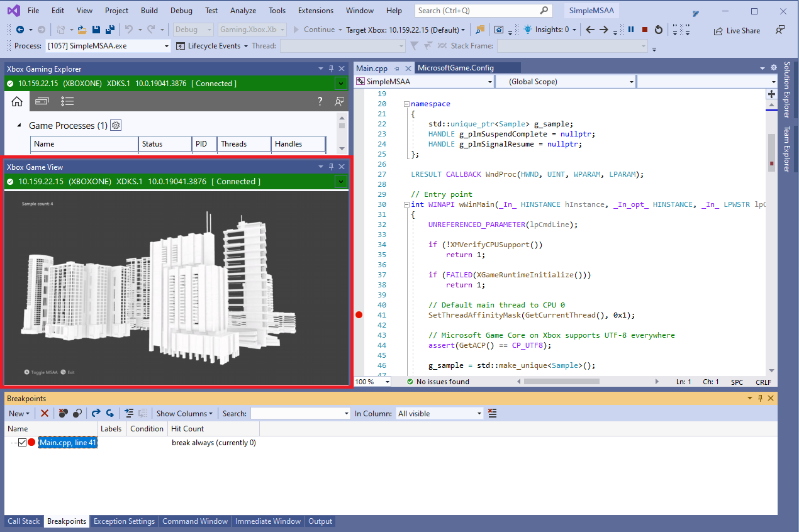
Task: Open the Lifecycle Events dropdown
Action: click(x=213, y=46)
